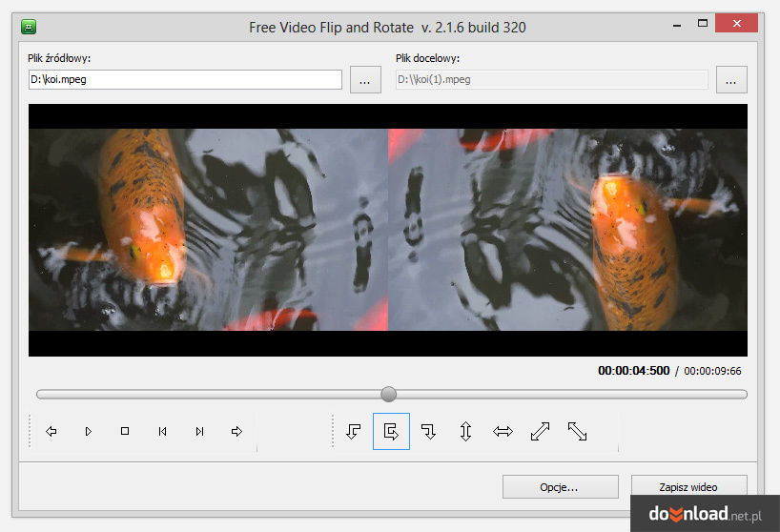
Task: Click the Plik źródłowy: label
Action: pyautogui.click(x=59, y=58)
